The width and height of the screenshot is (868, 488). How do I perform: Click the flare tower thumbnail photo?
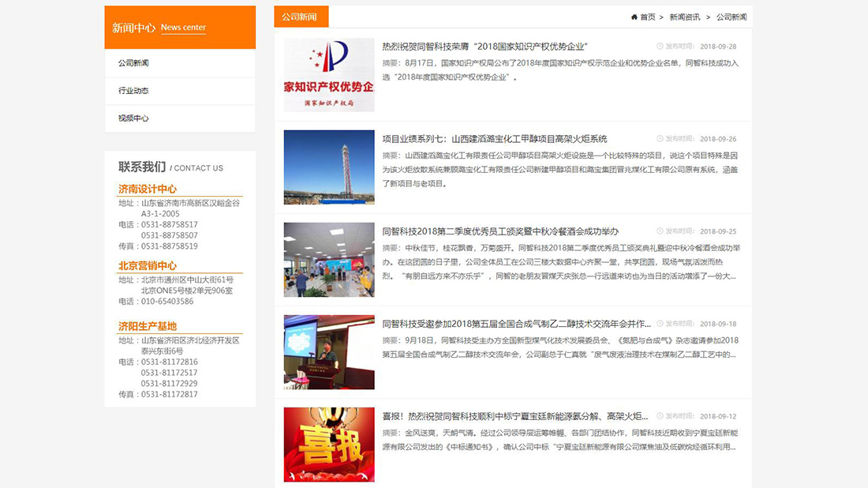(x=328, y=167)
